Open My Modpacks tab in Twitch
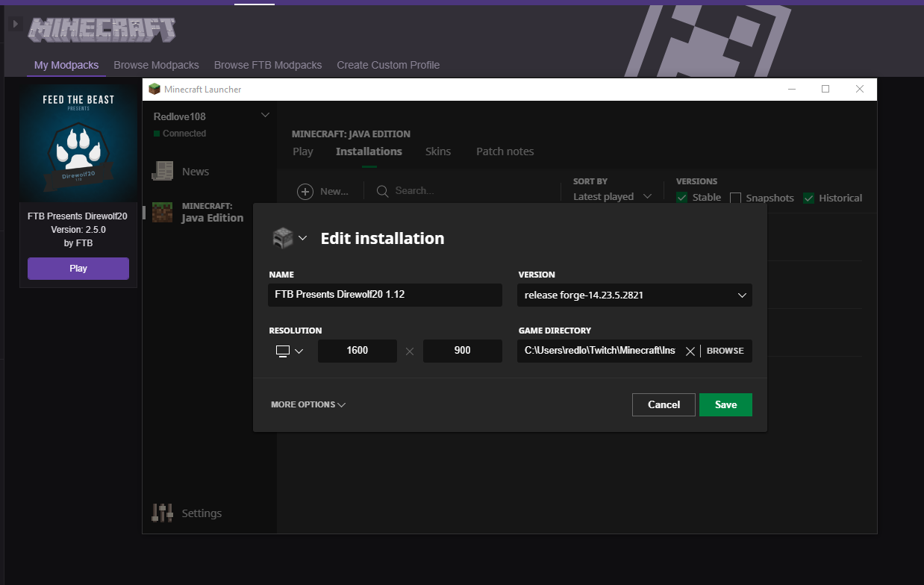924x585 pixels. tap(66, 65)
